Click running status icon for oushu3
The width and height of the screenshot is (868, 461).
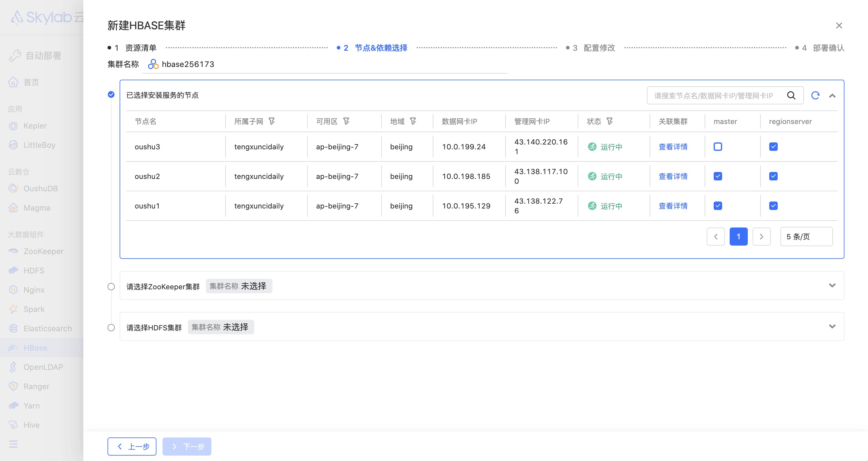point(592,147)
